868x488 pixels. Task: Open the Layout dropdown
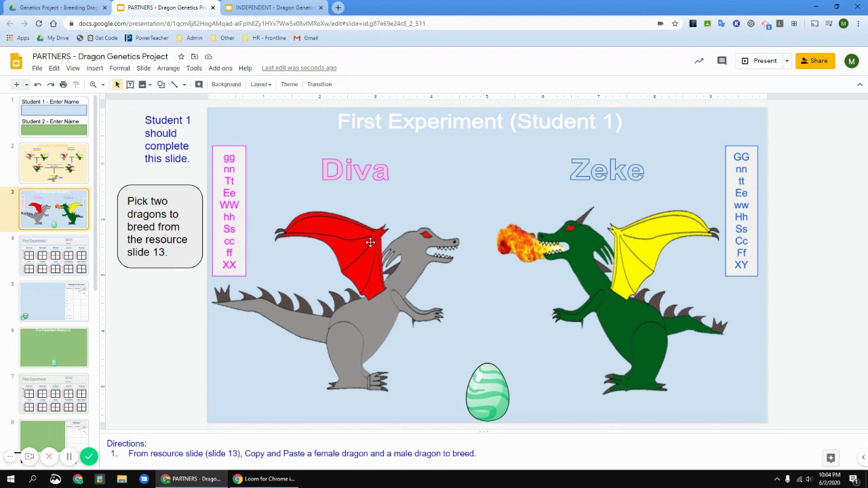tap(261, 84)
